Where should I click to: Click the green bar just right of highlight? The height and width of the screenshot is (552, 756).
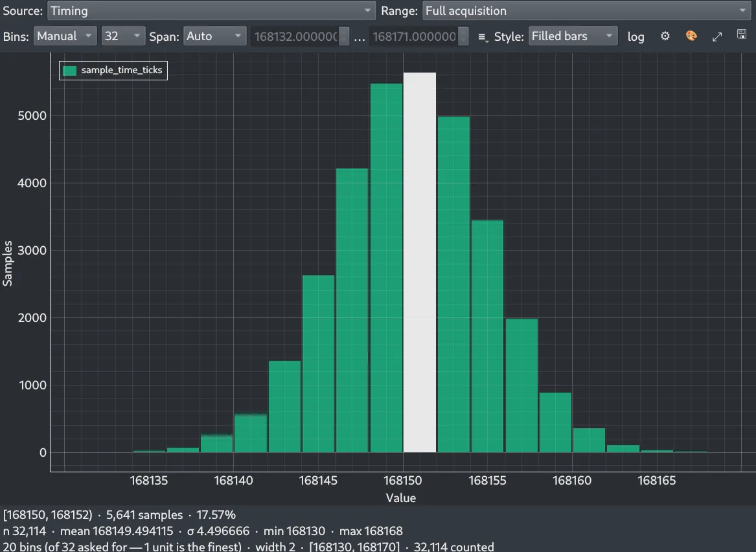click(x=453, y=284)
